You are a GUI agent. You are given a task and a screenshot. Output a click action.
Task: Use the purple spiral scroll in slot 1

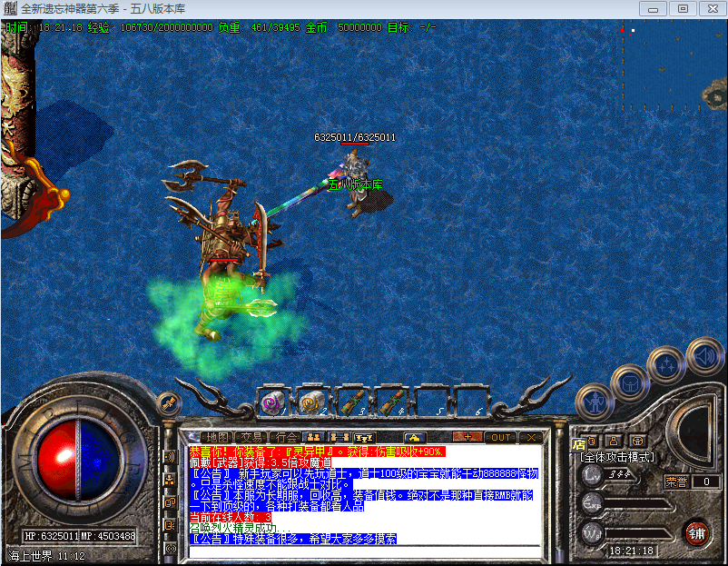[x=273, y=402]
